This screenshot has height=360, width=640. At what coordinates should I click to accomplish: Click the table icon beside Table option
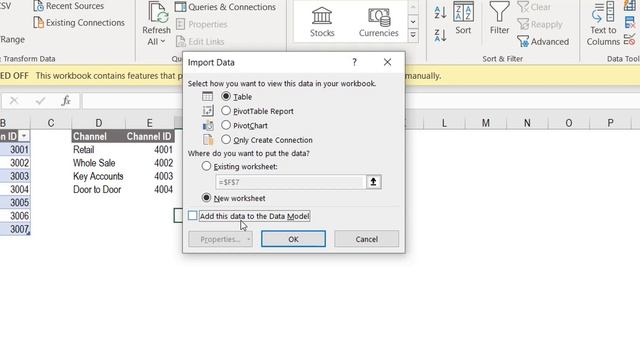(x=207, y=96)
